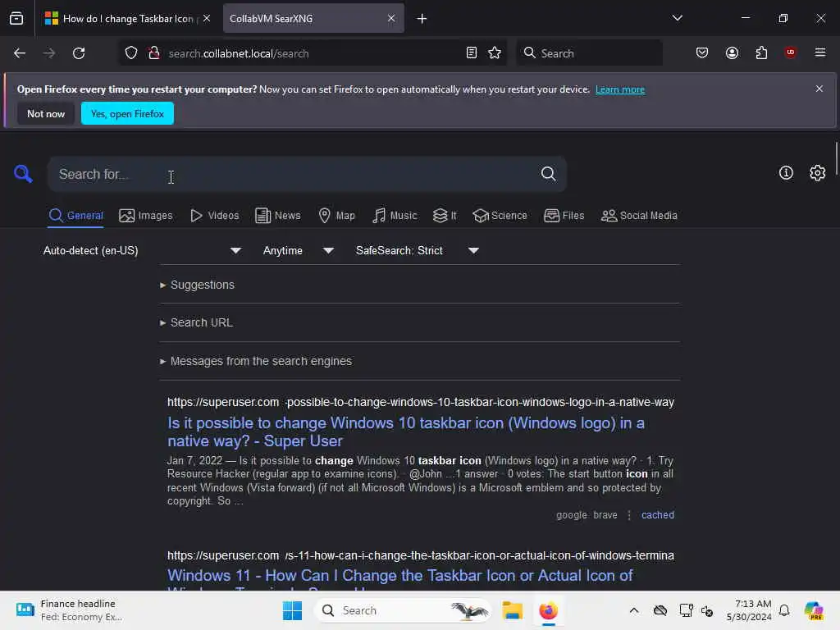The width and height of the screenshot is (840, 630).
Task: Open the Finance headline widget
Action: [70, 610]
